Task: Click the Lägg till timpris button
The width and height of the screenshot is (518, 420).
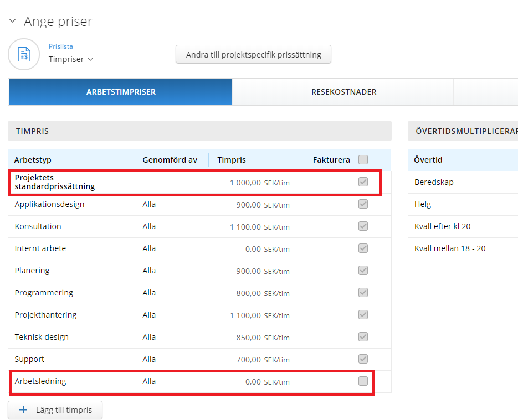Action: coord(55,410)
